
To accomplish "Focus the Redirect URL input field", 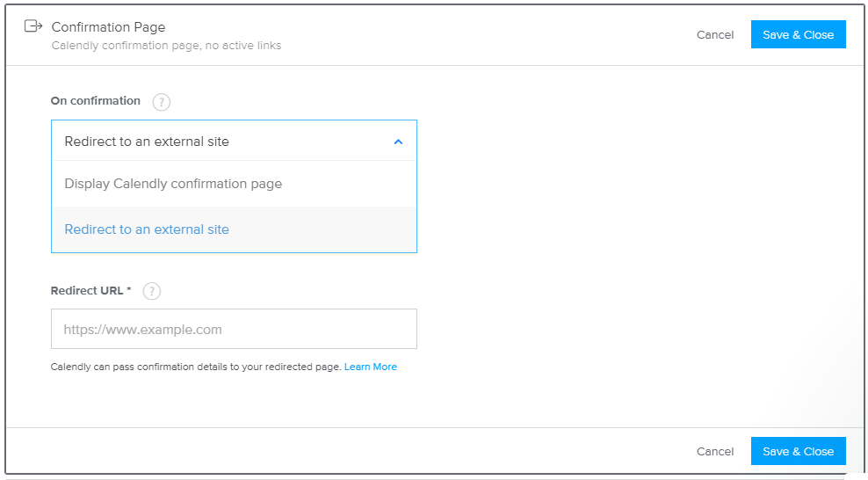I will point(234,329).
